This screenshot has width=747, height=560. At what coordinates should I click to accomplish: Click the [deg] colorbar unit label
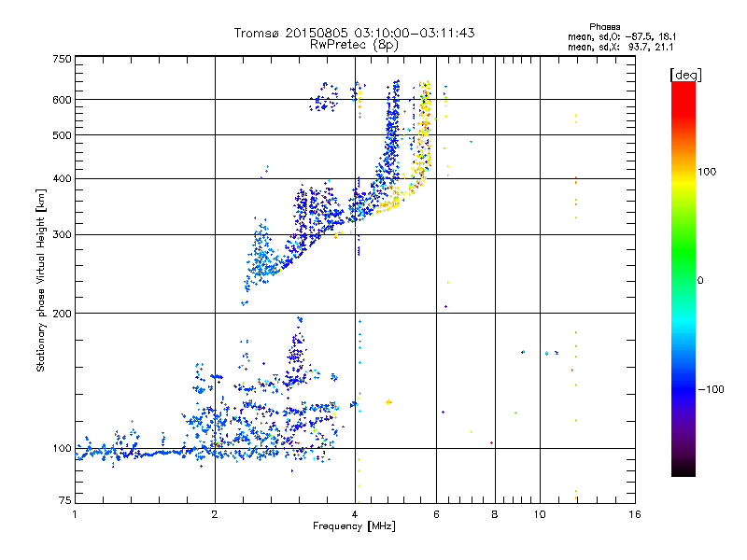pos(685,75)
